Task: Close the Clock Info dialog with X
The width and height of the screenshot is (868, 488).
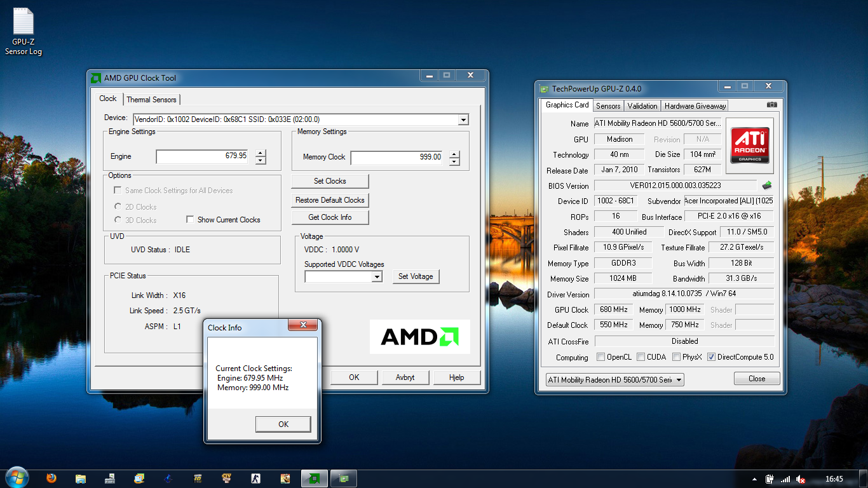Action: 302,325
